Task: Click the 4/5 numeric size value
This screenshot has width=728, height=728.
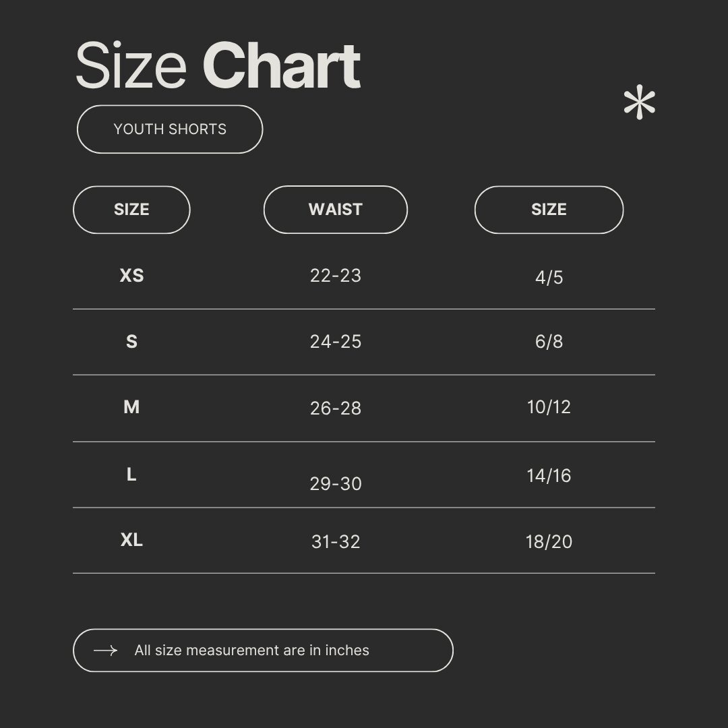Action: pos(549,278)
